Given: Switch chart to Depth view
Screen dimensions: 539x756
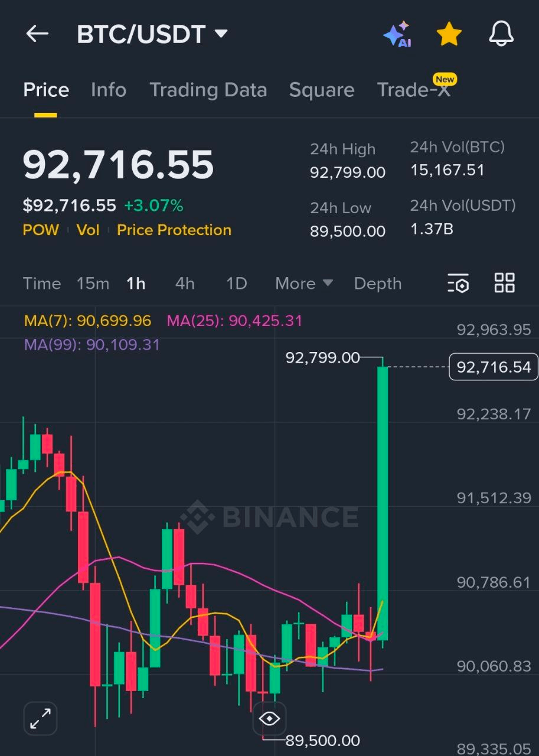Looking at the screenshot, I should pos(377,283).
